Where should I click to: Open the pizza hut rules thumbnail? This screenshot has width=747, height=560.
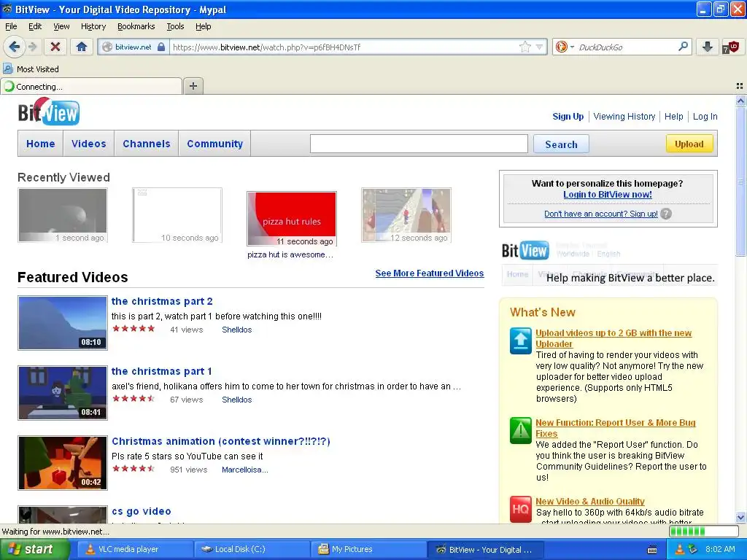point(292,219)
